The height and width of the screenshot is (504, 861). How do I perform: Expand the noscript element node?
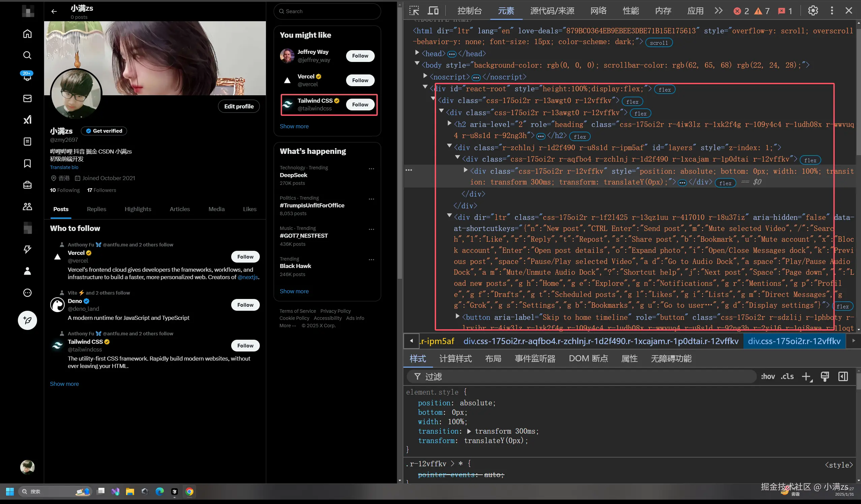[425, 76]
